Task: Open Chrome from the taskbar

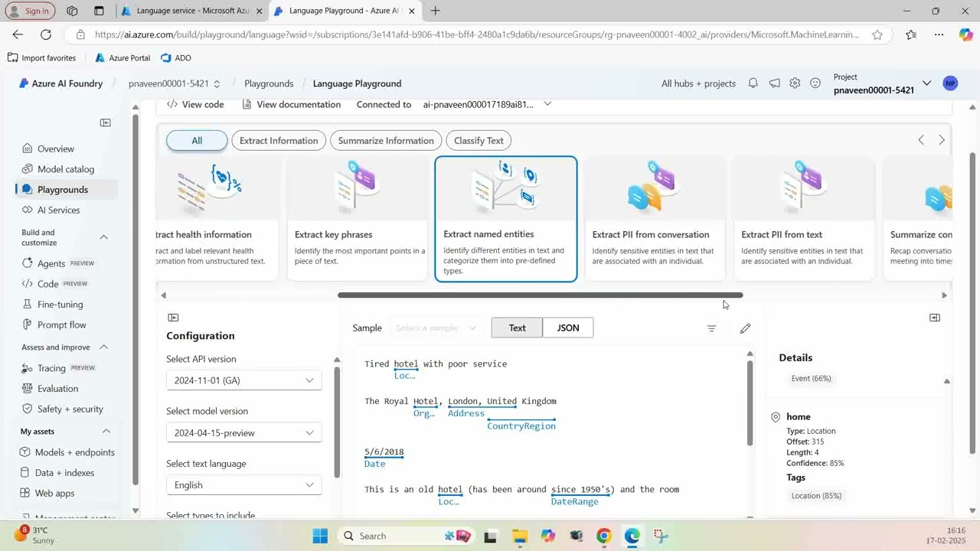Action: (603, 536)
